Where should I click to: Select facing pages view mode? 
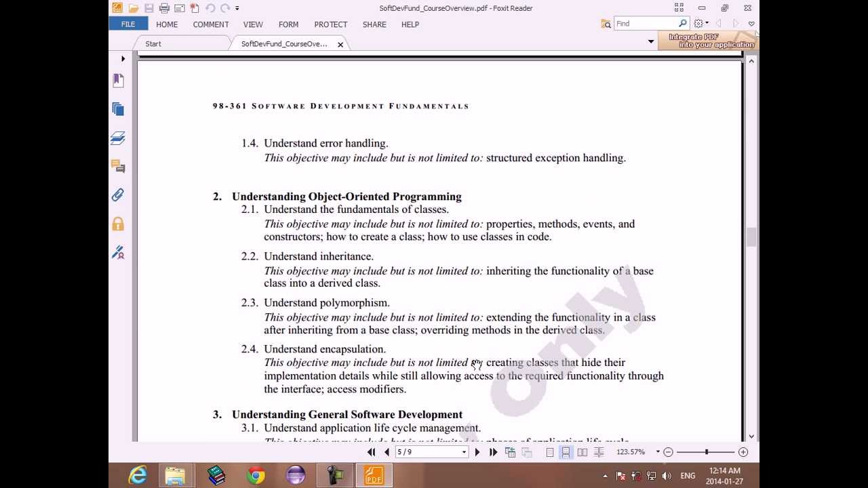[583, 452]
